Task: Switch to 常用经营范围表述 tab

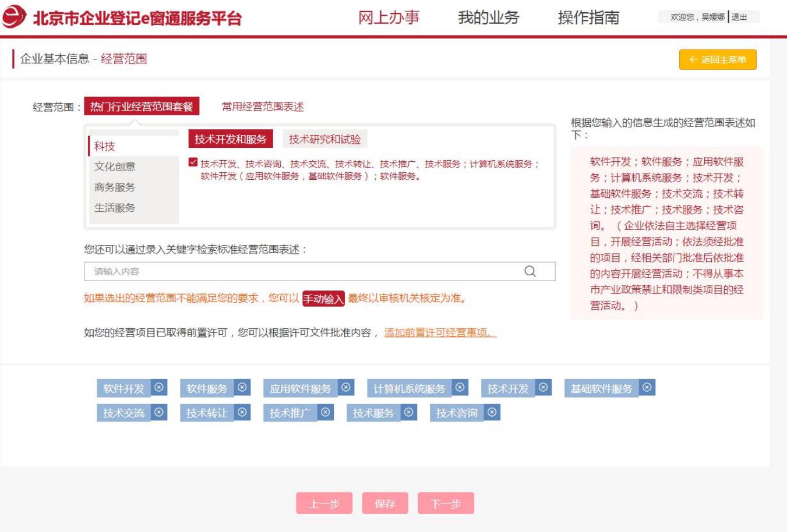Action: click(263, 107)
